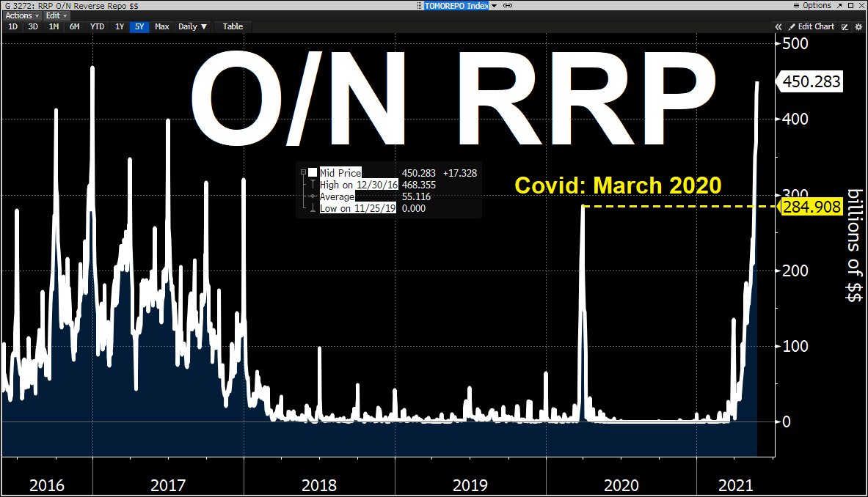Collapse the legend box with its minus icon
Viewport: 868px width, 497px height.
[303, 172]
